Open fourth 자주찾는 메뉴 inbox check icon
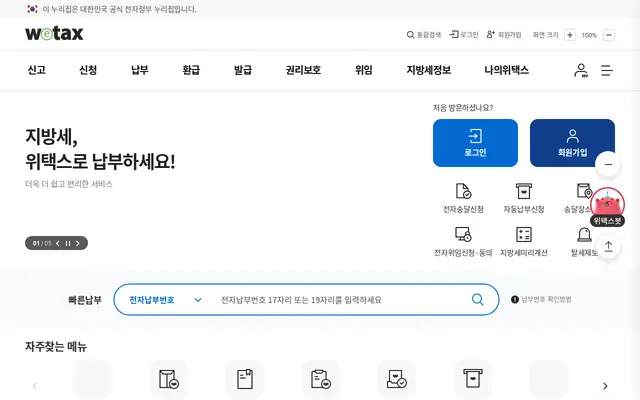 click(x=397, y=379)
